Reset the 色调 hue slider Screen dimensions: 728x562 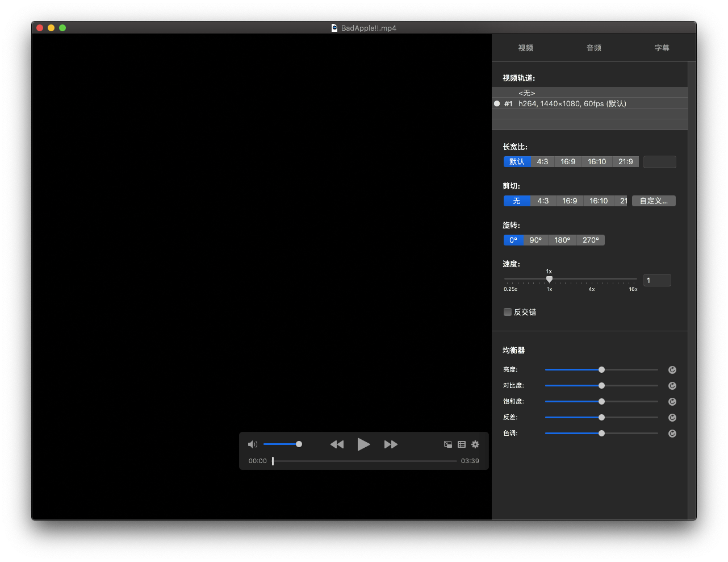[x=672, y=434]
